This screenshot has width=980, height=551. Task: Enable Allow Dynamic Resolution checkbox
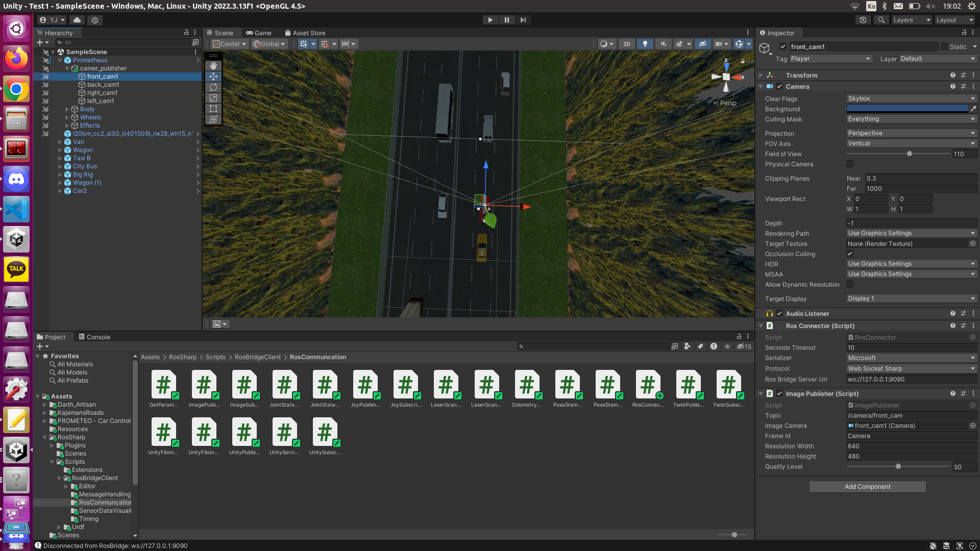[850, 285]
